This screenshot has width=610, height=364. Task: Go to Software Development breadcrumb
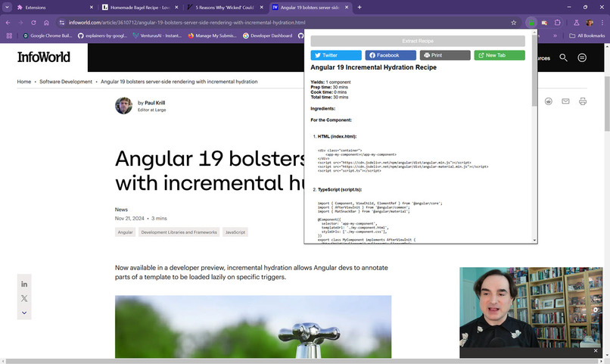point(66,82)
